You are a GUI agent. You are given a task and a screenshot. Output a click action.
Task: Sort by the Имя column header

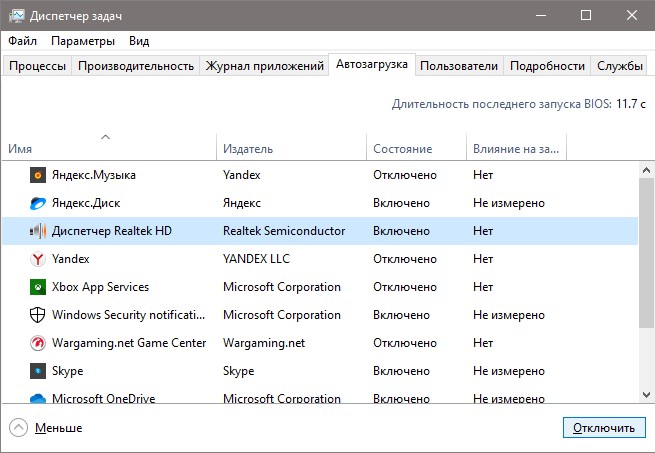[x=109, y=147]
